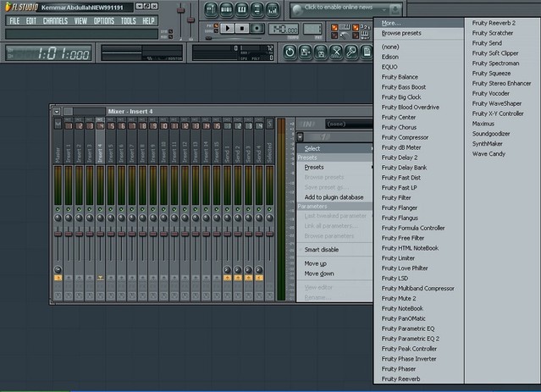The width and height of the screenshot is (541, 392).
Task: Click the save-new-version toolbar icon
Action: tap(306, 52)
